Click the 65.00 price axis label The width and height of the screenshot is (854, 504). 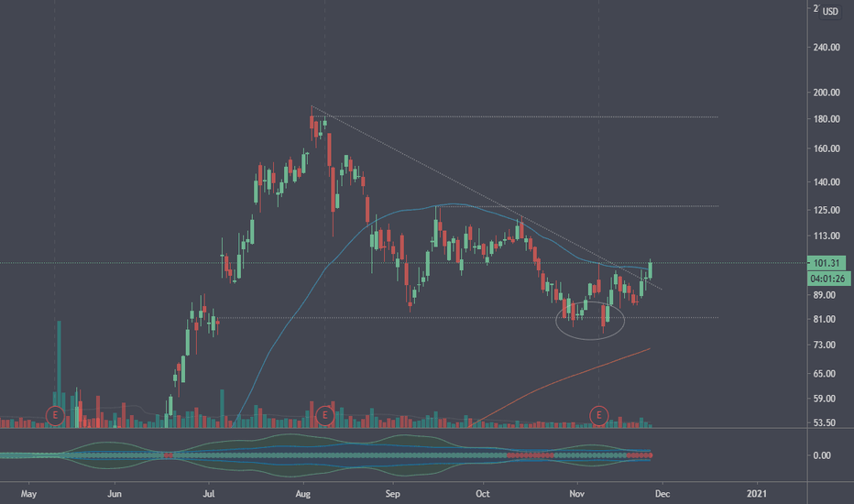pos(824,374)
